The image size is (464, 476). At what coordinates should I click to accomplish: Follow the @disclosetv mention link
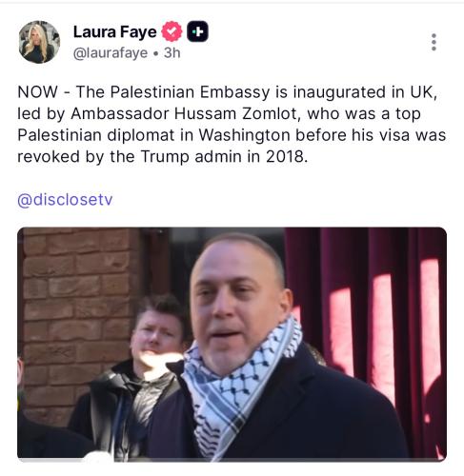[65, 200]
